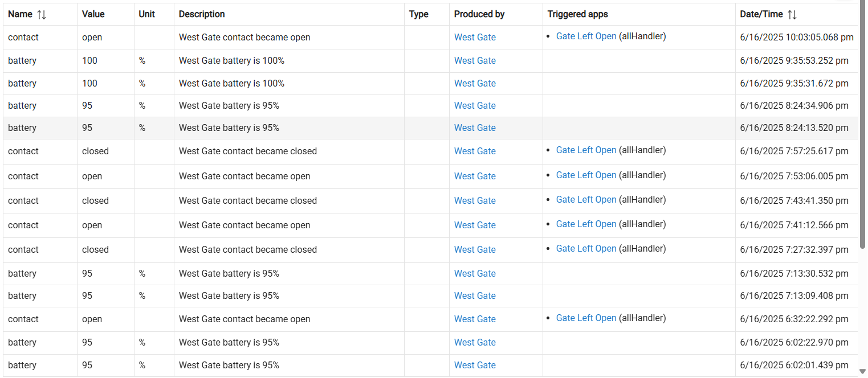The height and width of the screenshot is (378, 868).
Task: Click the Description column header
Action: [202, 14]
